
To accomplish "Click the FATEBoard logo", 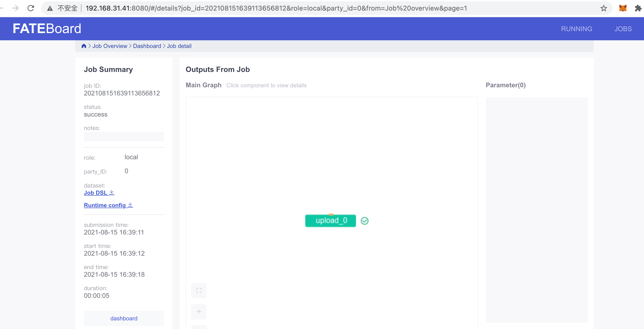I will (47, 29).
